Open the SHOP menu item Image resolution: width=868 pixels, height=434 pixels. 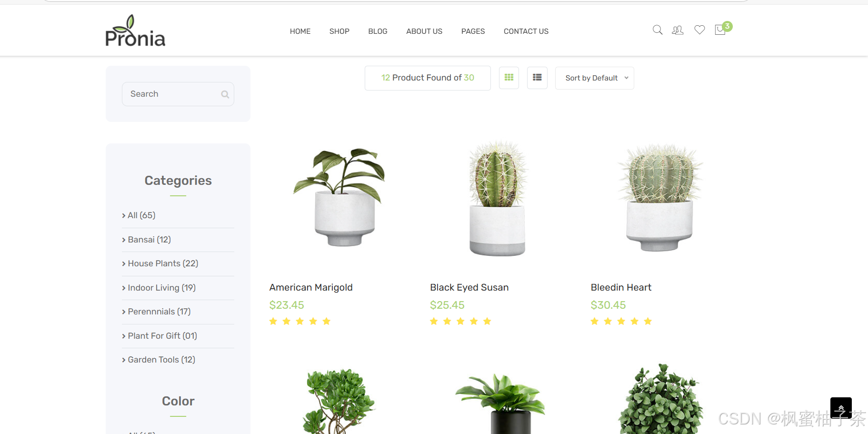click(339, 31)
